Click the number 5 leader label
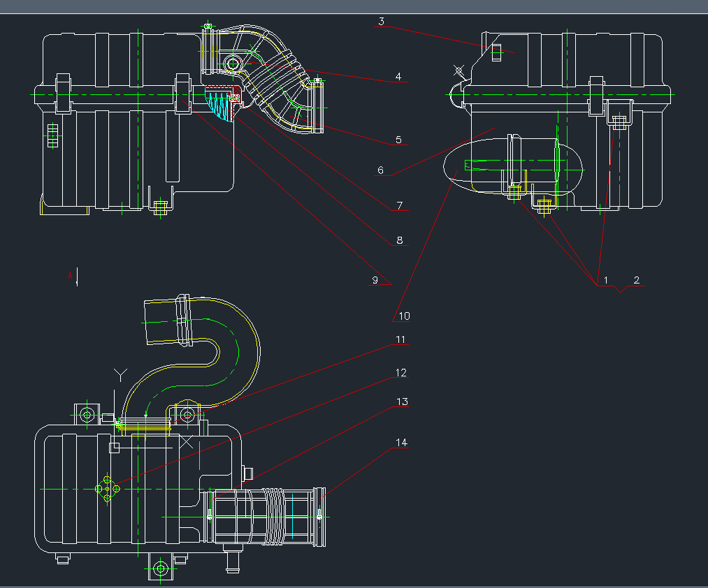The height and width of the screenshot is (588, 708). 398,140
